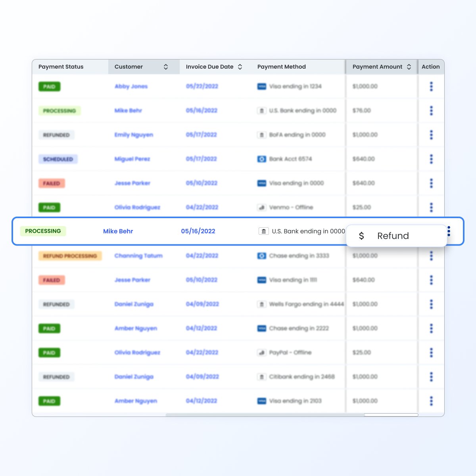The width and height of the screenshot is (476, 476).
Task: Open actions for Olivia Rodriguez Venmo row
Action: pyautogui.click(x=431, y=207)
